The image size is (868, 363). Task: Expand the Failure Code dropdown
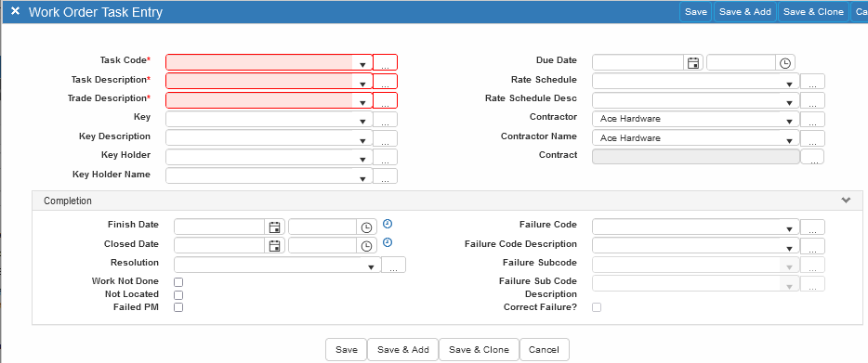789,229
